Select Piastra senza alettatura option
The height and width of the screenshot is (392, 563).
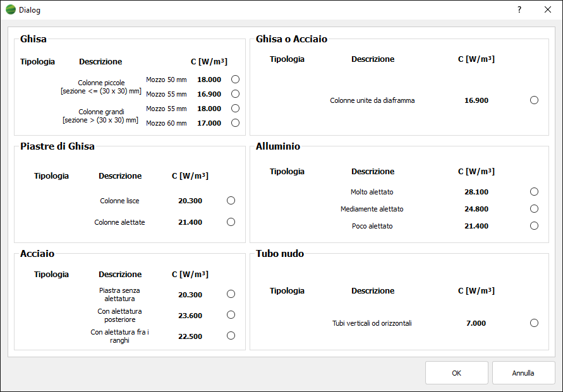coord(231,294)
